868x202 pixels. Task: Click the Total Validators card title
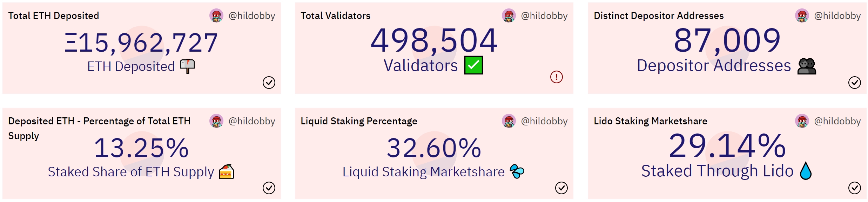point(336,15)
